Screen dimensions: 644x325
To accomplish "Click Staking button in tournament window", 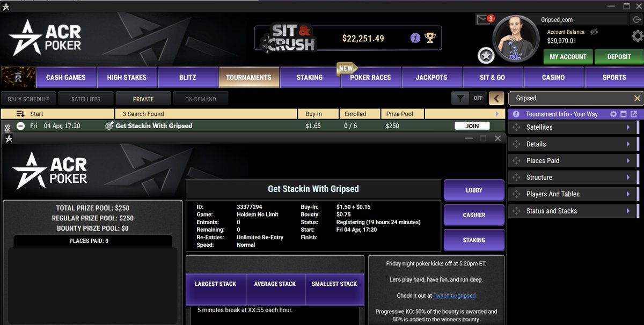I will click(x=474, y=240).
